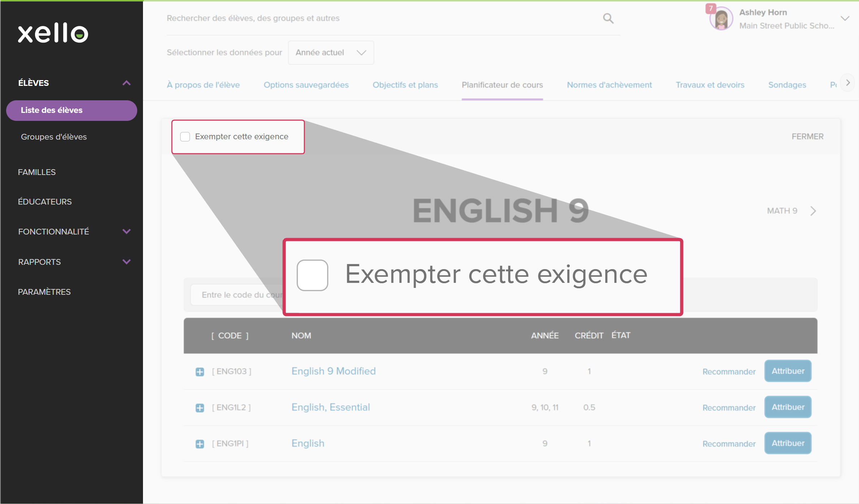Click FERMER to close the panel
This screenshot has width=859, height=504.
[x=807, y=137]
